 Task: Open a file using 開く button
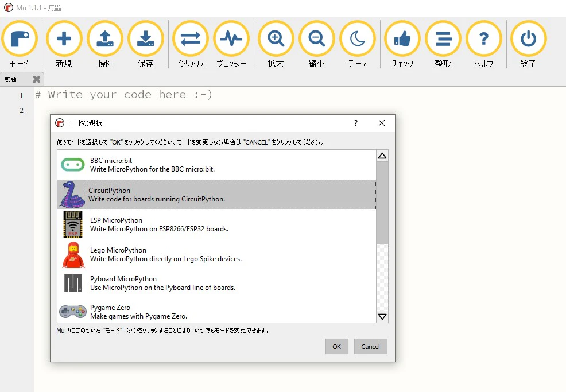(x=105, y=44)
